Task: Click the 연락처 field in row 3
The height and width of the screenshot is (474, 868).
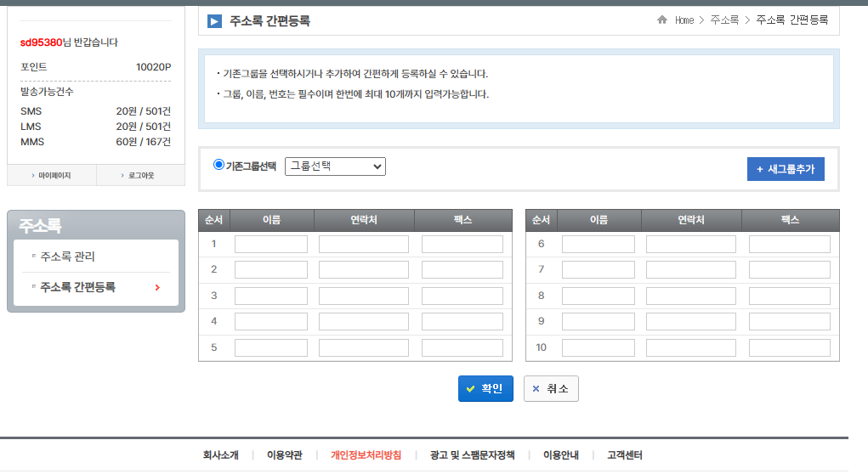Action: 363,296
